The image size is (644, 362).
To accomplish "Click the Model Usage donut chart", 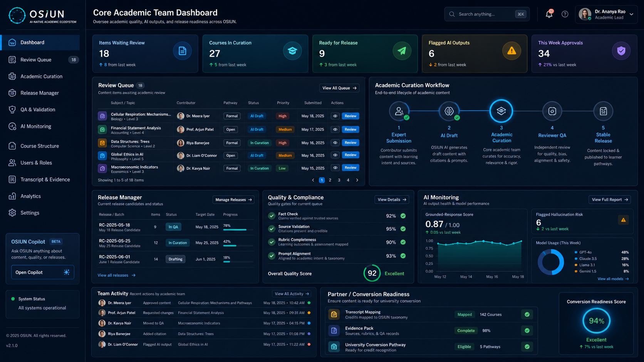I will click(551, 262).
